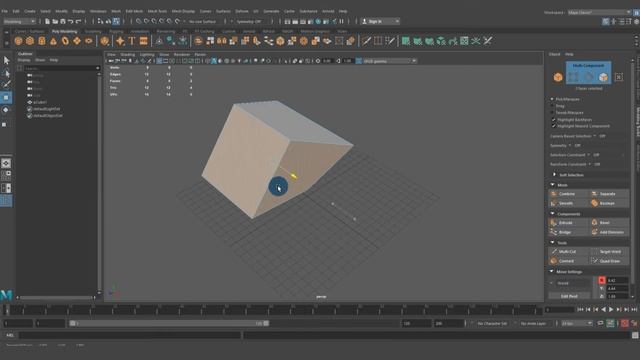Click the undo arrow on status line
This screenshot has width=640, height=360.
71,21
